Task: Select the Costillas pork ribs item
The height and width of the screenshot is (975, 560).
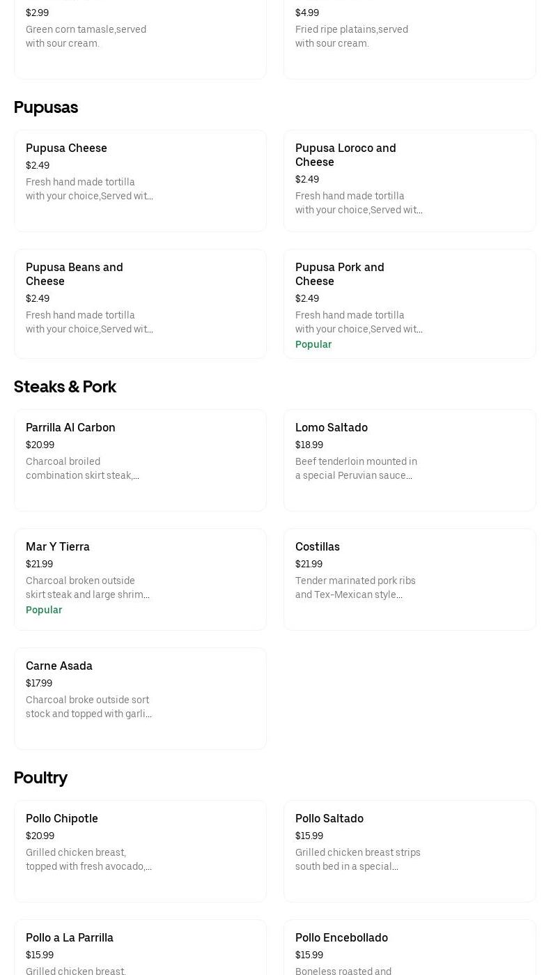Action: pyautogui.click(x=409, y=579)
